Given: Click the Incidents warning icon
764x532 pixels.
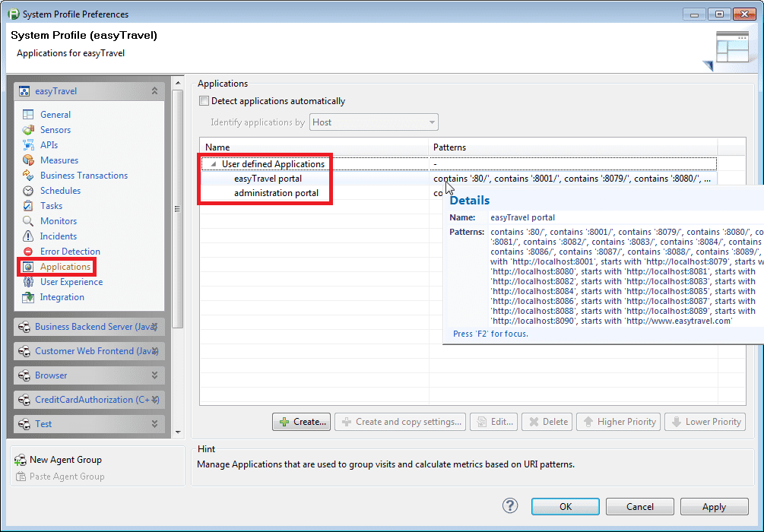Looking at the screenshot, I should point(28,236).
